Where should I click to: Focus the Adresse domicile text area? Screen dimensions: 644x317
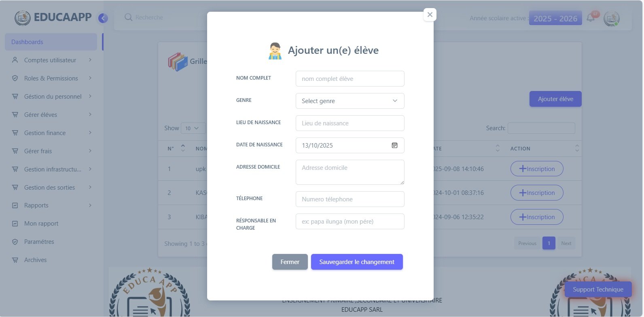click(x=350, y=172)
